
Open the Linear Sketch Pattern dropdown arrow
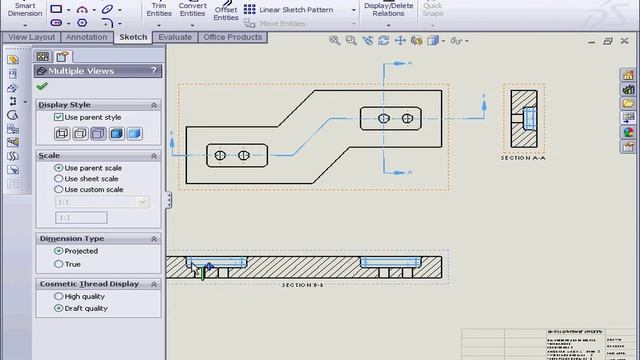353,10
